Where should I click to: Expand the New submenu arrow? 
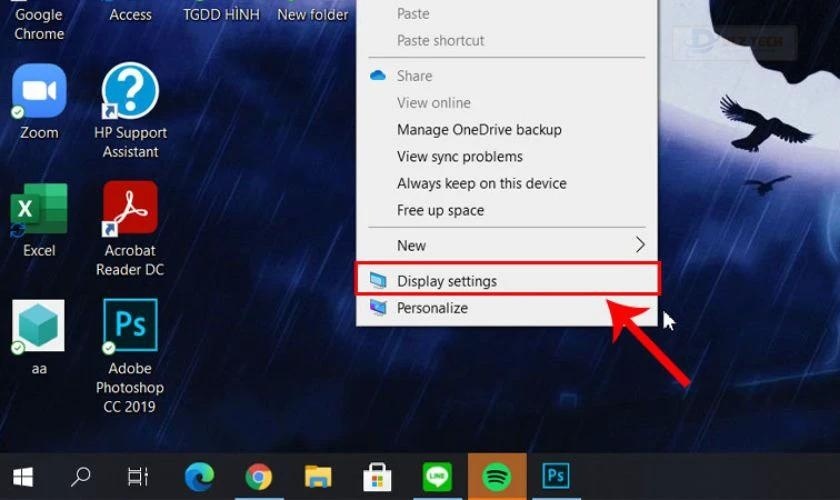click(640, 245)
